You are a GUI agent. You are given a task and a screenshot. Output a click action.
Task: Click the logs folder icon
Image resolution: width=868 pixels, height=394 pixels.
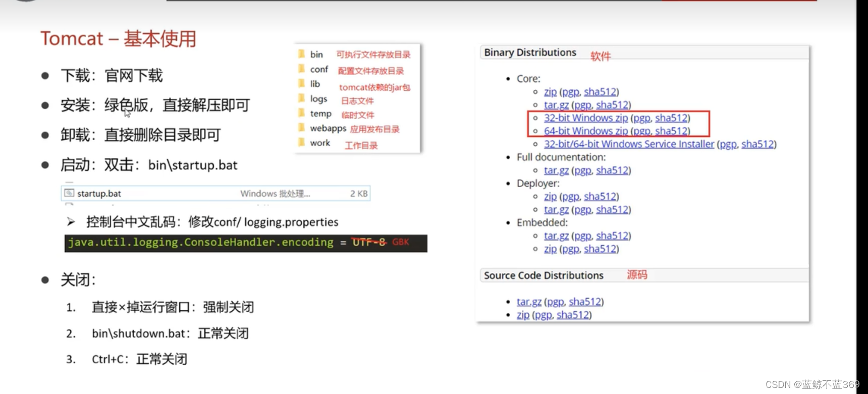pos(301,98)
